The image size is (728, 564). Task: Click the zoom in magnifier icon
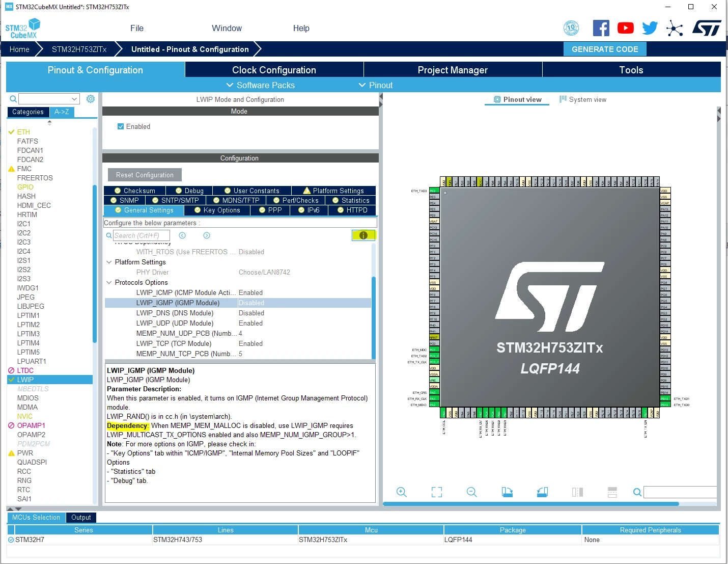402,492
